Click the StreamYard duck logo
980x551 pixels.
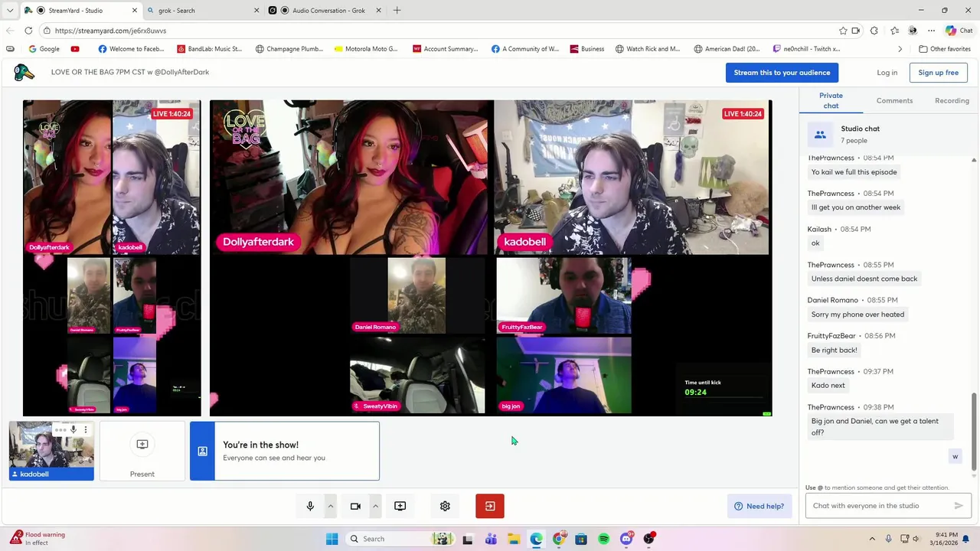[24, 73]
